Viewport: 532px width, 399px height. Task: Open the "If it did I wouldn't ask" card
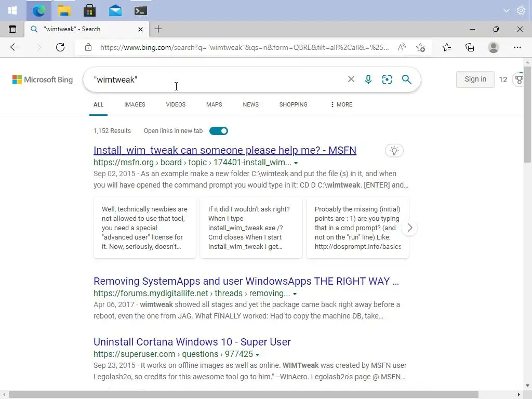click(x=251, y=228)
